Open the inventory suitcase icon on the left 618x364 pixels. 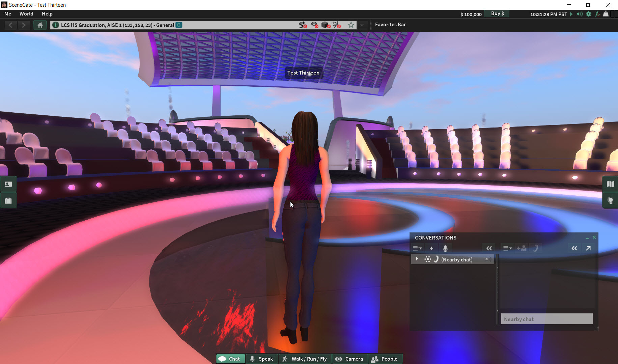[x=8, y=200]
